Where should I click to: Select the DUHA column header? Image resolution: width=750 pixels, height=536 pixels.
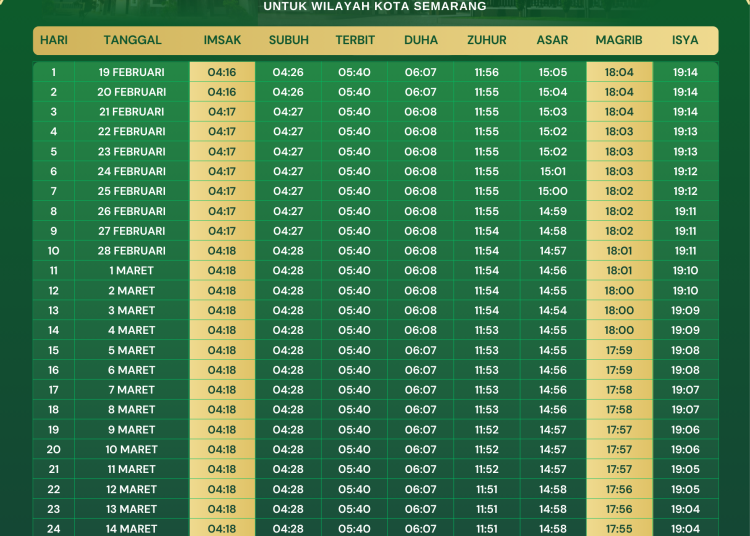tap(420, 40)
